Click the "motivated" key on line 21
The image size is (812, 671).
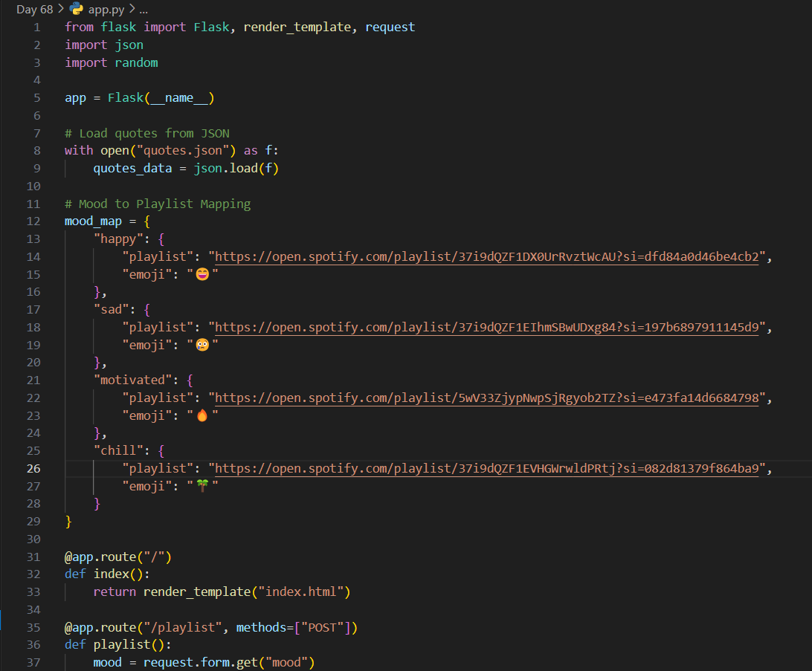tap(132, 380)
